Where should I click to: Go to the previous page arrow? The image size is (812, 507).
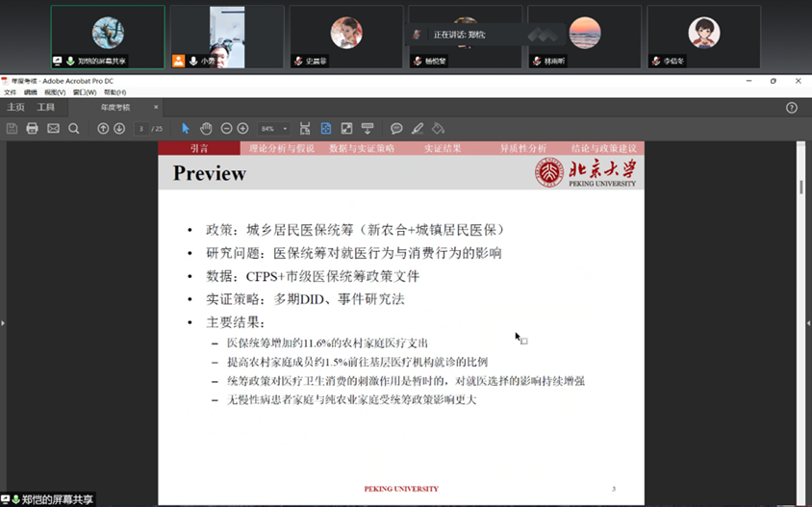click(103, 128)
